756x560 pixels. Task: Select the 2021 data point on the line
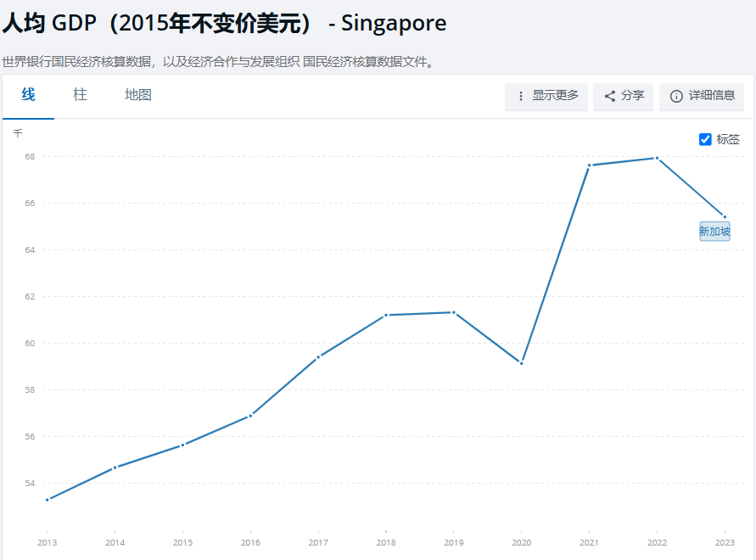[x=589, y=165]
